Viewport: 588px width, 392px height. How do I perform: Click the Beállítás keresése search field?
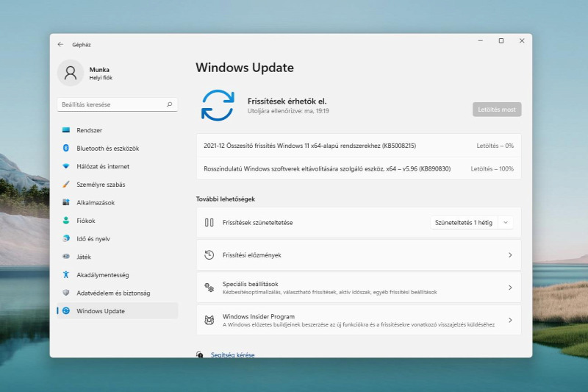118,104
